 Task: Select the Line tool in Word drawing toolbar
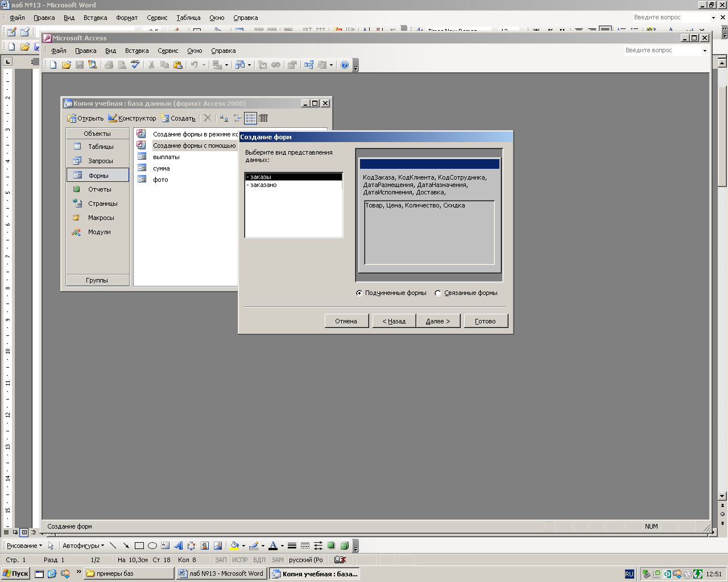click(113, 546)
